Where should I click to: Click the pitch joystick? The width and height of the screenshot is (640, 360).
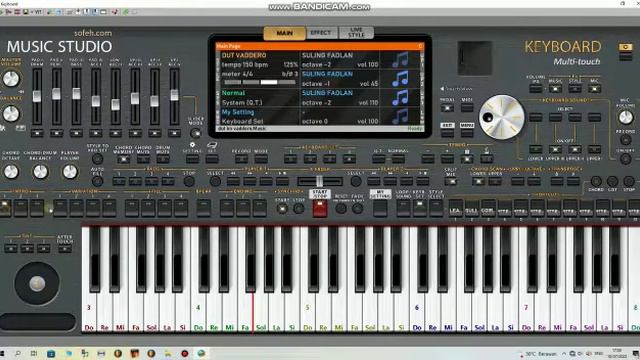click(x=37, y=284)
